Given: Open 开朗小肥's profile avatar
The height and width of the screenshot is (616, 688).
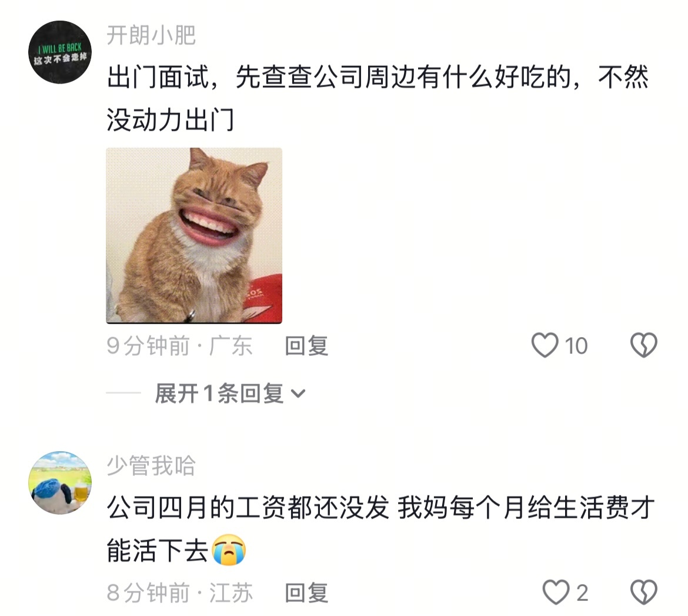Looking at the screenshot, I should [60, 52].
